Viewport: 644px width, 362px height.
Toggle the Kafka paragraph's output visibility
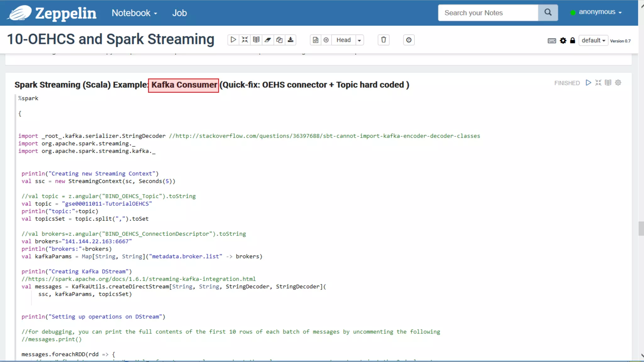(608, 83)
